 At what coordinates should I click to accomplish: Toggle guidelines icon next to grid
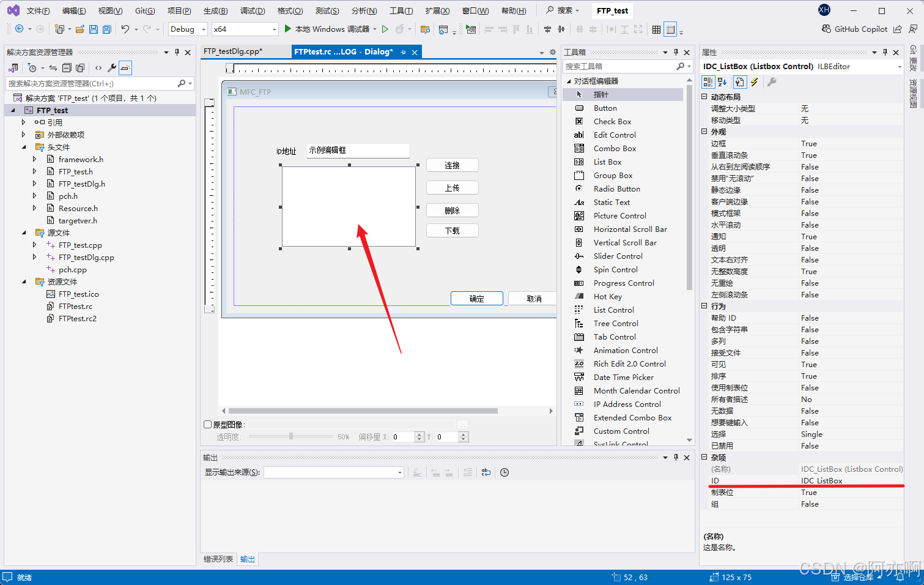click(x=670, y=29)
